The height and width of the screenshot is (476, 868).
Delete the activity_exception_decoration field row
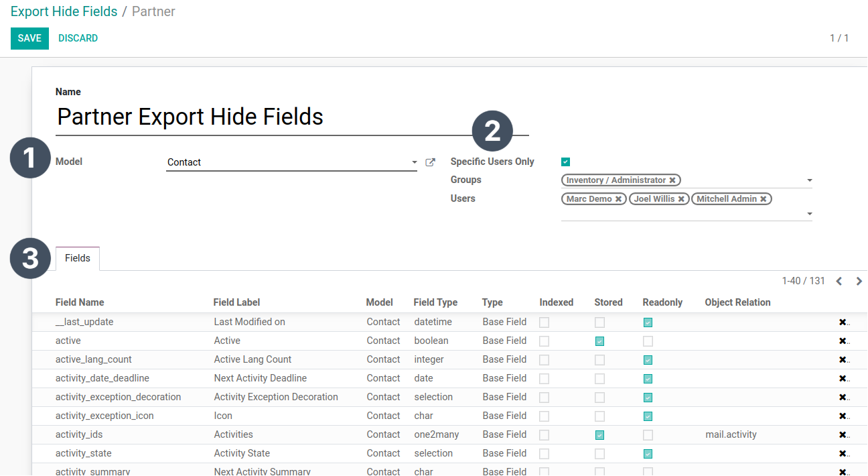pyautogui.click(x=843, y=398)
